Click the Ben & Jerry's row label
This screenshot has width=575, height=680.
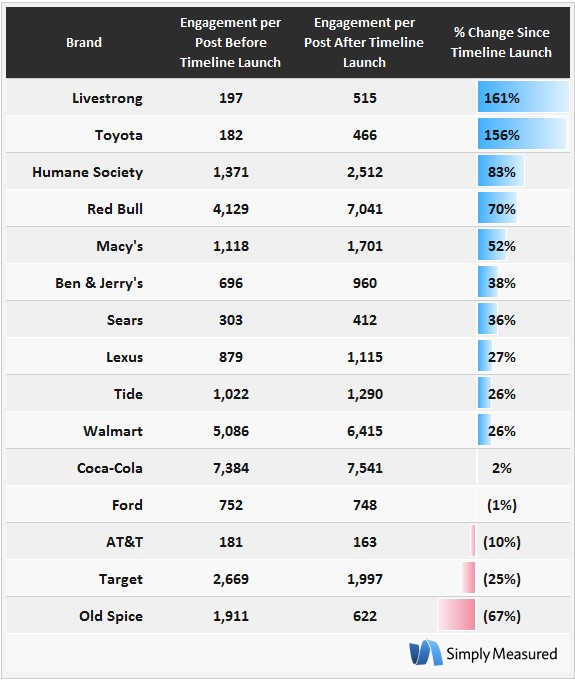pyautogui.click(x=99, y=283)
